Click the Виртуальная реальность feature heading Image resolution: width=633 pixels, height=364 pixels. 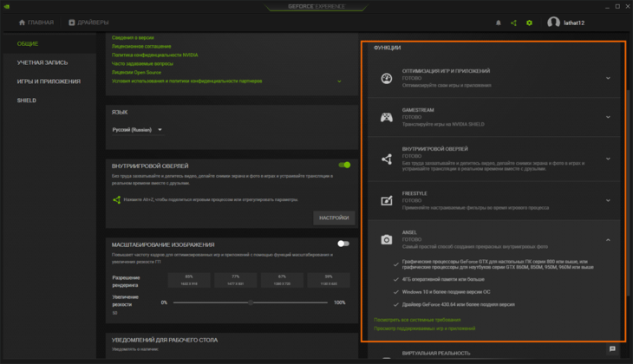tap(436, 353)
